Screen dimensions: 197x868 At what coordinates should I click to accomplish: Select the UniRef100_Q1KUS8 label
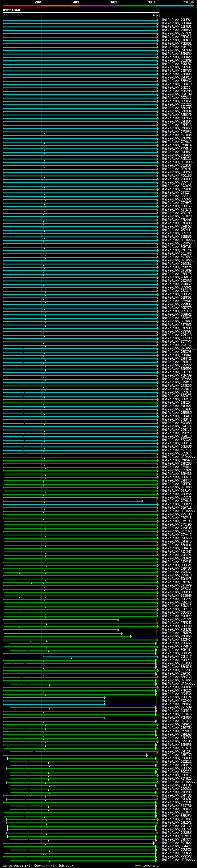tap(177, 30)
